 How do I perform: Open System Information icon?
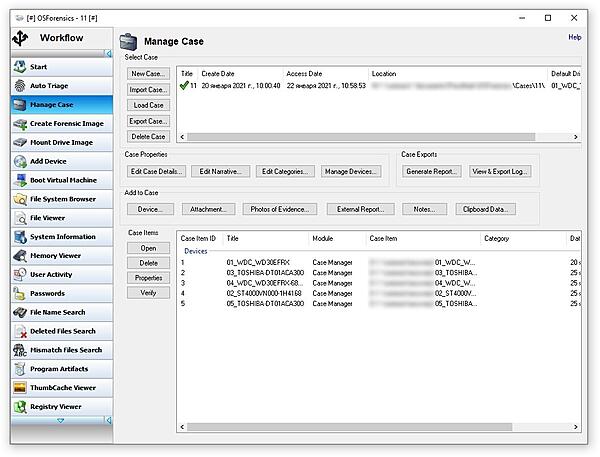click(x=20, y=237)
